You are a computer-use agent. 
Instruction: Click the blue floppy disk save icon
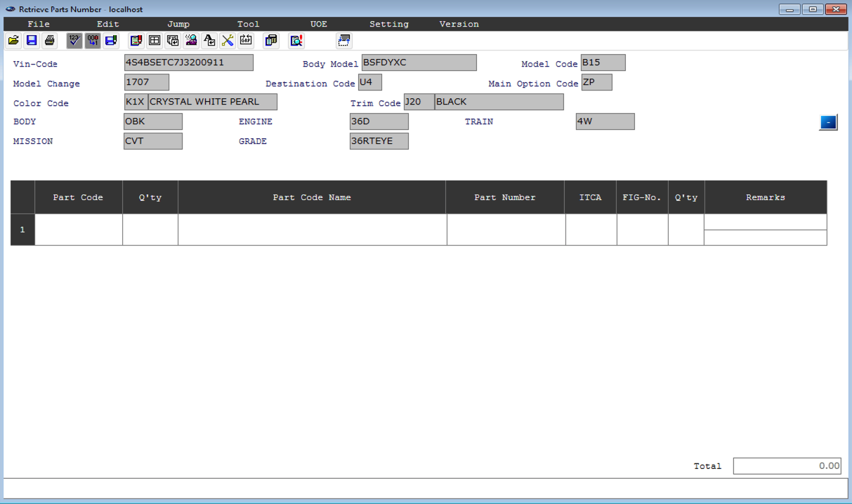coord(32,41)
